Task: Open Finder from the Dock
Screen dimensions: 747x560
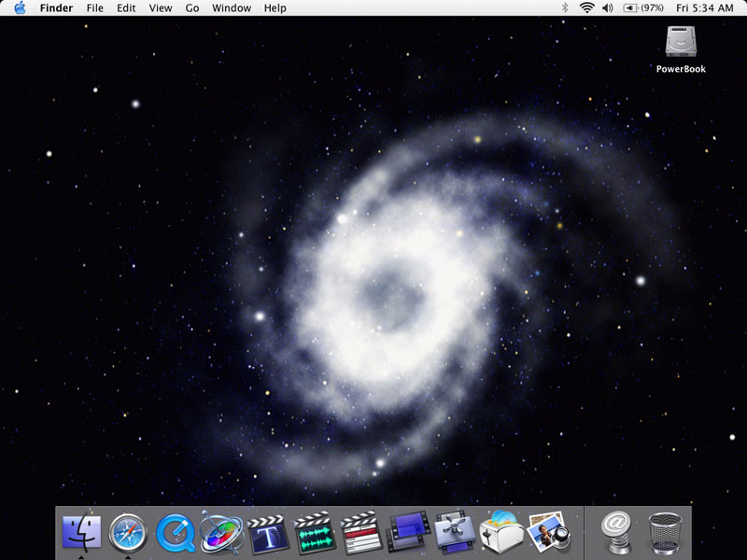Action: tap(81, 531)
